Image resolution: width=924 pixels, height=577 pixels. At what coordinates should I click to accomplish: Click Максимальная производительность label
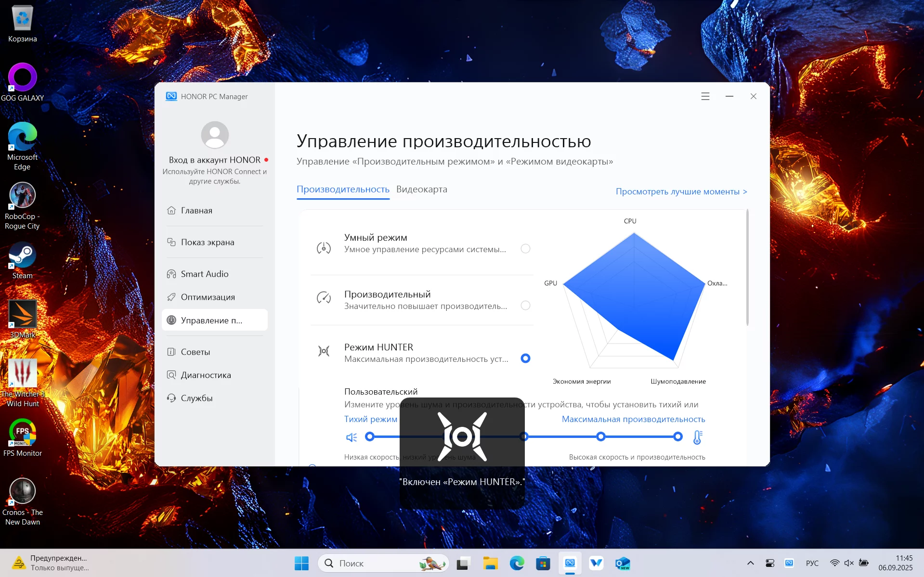[633, 419]
